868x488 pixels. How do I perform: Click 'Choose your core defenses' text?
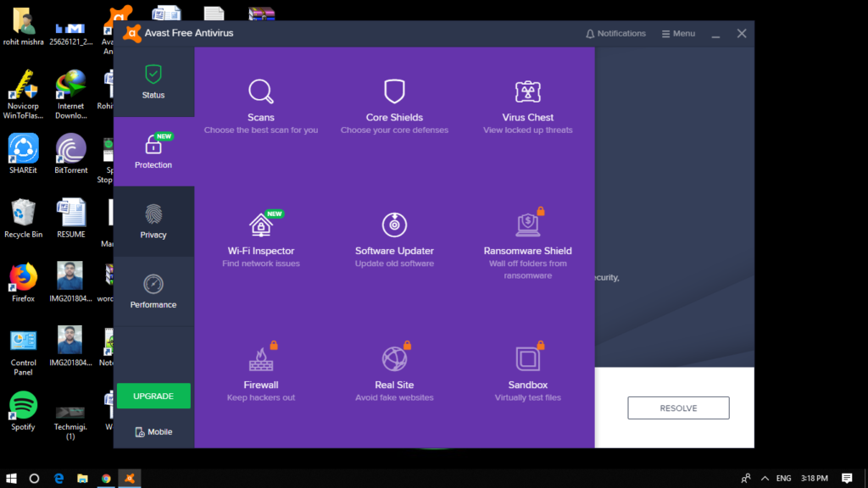394,130
